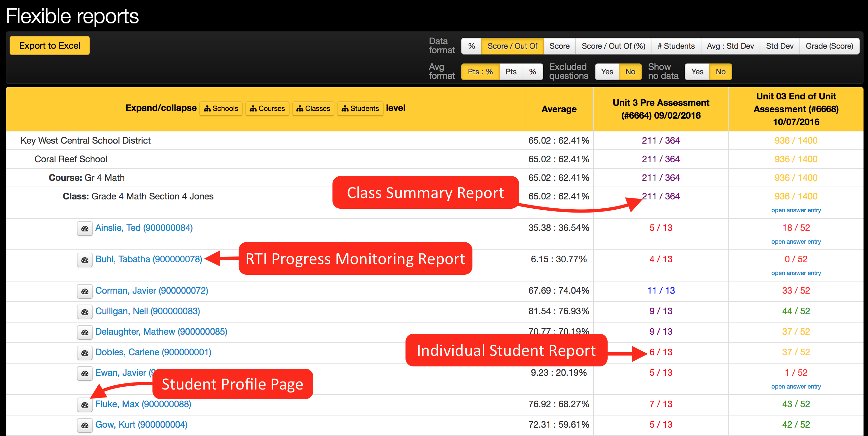Viewport: 868px width, 436px height.
Task: Open profile icon beside Delaughter, Mathew
Action: tap(85, 332)
